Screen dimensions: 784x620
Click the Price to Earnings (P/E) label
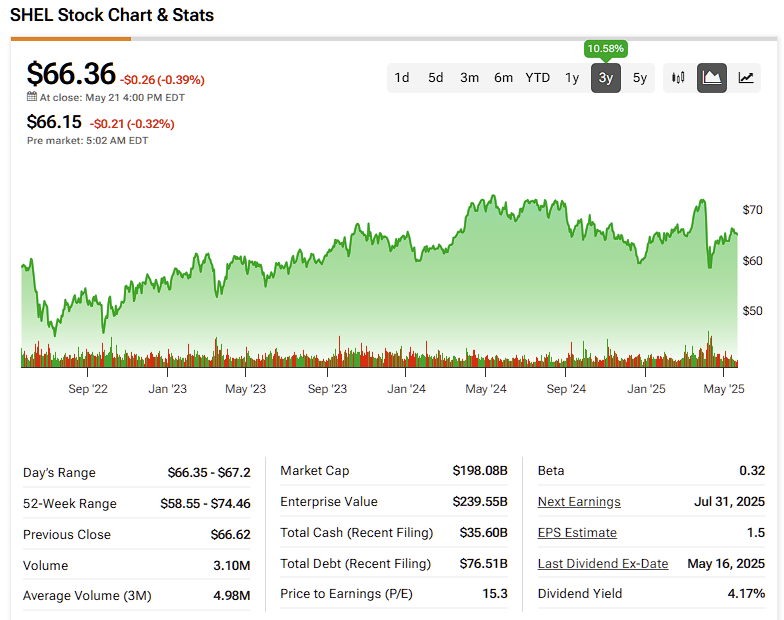click(346, 594)
